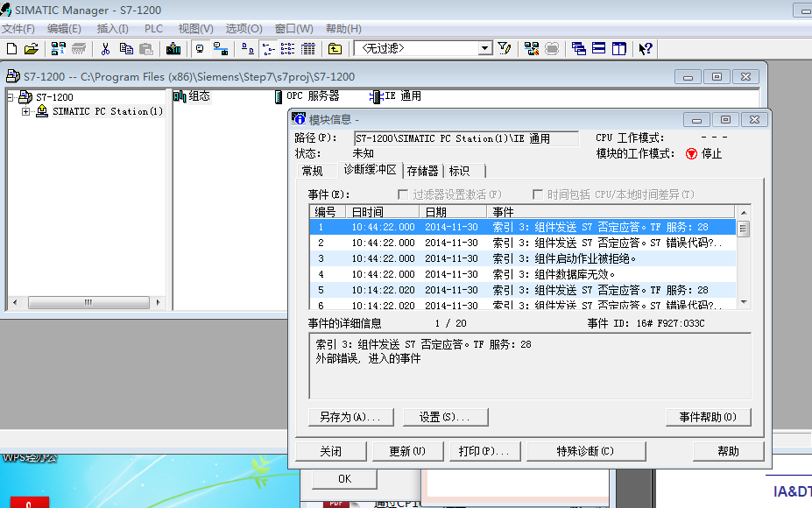The height and width of the screenshot is (508, 812).
Task: Click the OK button behind dialog
Action: pyautogui.click(x=344, y=479)
